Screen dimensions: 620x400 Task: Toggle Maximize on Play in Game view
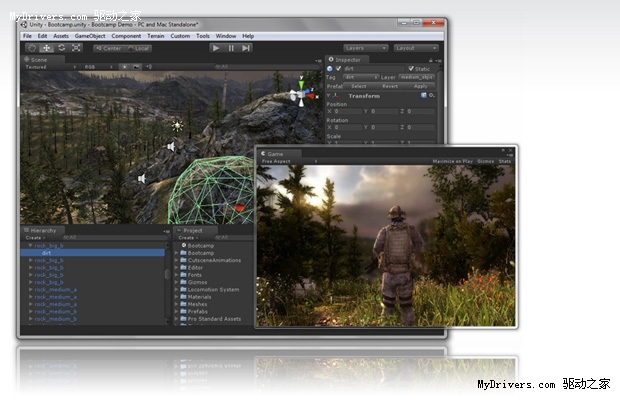pos(452,161)
